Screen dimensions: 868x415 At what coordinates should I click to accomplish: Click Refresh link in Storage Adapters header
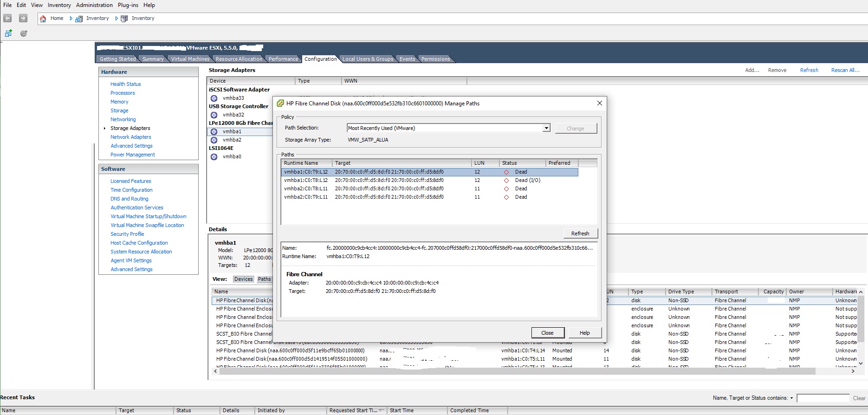[809, 70]
